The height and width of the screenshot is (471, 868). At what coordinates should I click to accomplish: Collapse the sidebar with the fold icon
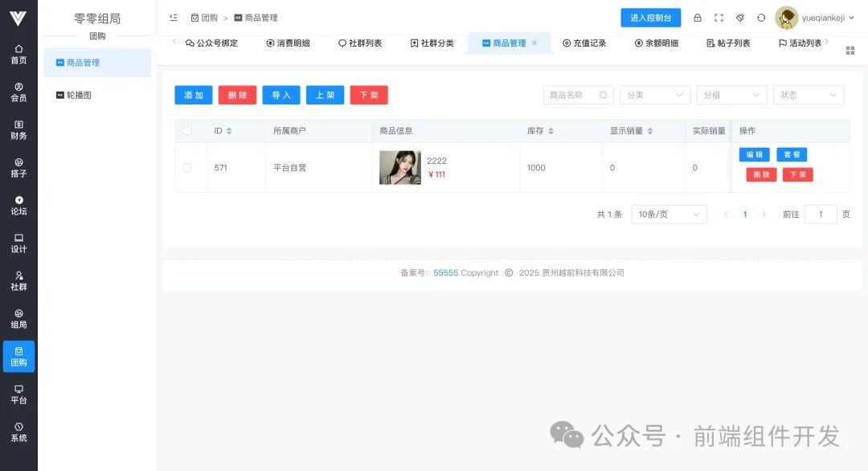[x=173, y=17]
